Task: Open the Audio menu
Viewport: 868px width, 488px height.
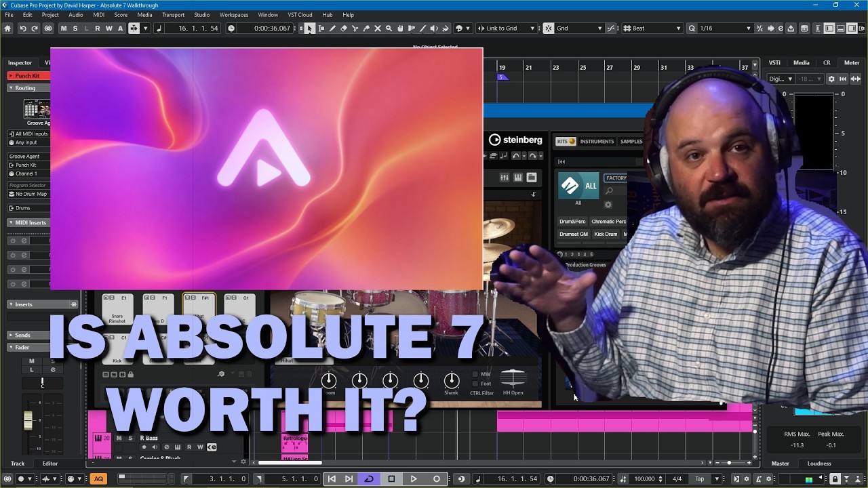Action: 76,15
